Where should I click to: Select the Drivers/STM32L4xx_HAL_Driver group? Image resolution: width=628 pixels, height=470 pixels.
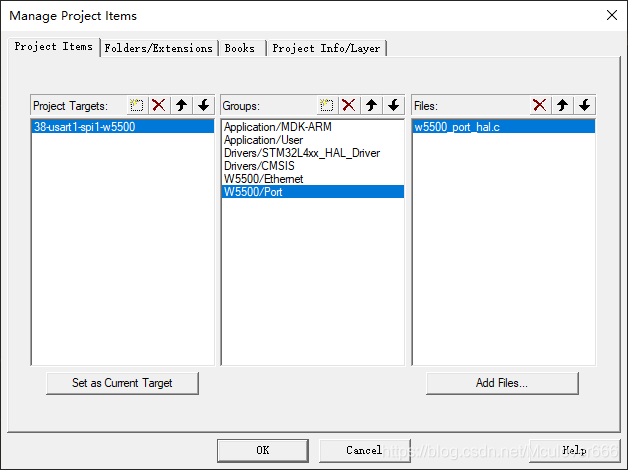312,153
